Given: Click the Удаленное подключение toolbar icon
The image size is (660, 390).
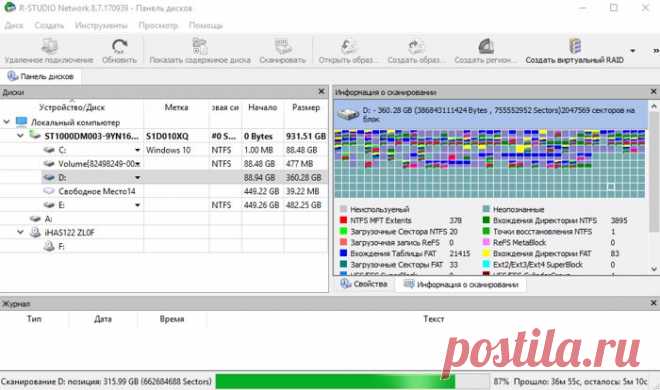Looking at the screenshot, I should tap(49, 46).
